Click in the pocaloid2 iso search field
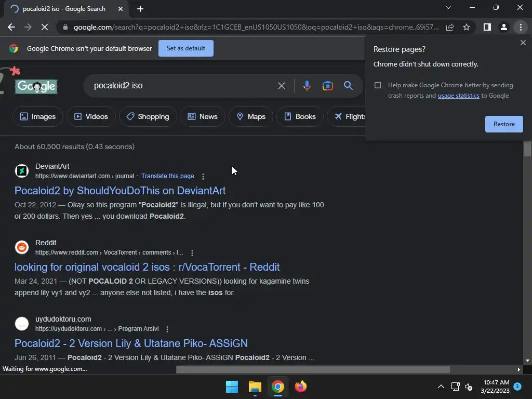Viewport: 532px width, 399px height. click(183, 86)
